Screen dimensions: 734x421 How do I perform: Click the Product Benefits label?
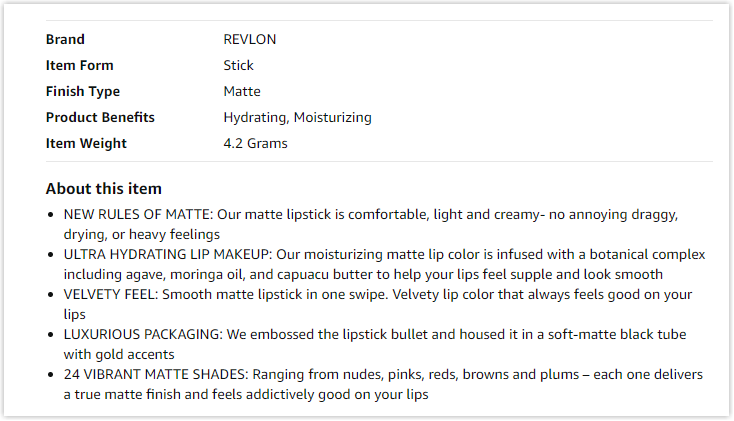(100, 117)
